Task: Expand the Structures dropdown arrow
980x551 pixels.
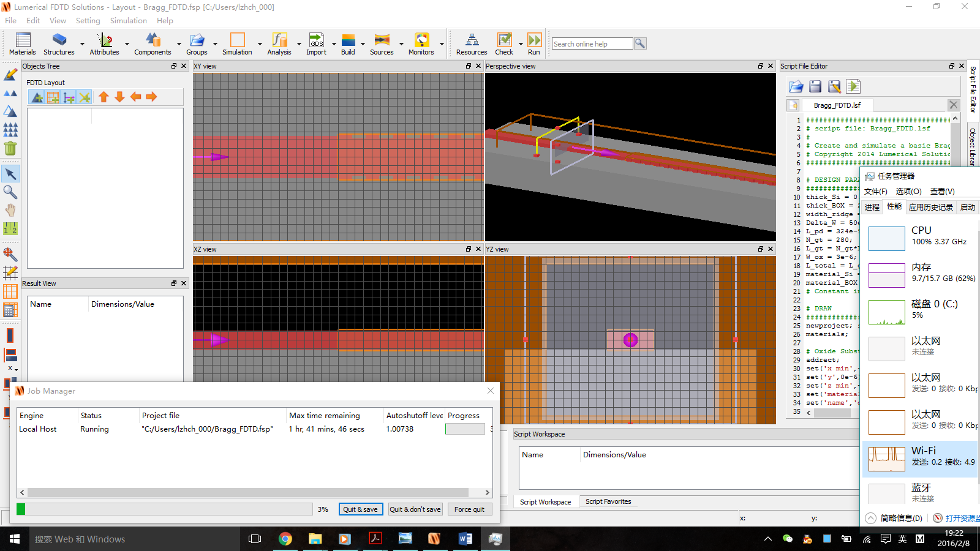Action: click(x=82, y=44)
